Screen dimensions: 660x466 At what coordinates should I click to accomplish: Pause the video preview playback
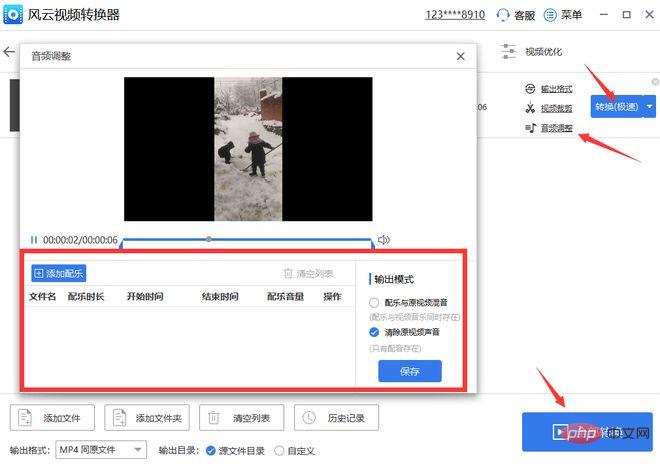coord(34,240)
